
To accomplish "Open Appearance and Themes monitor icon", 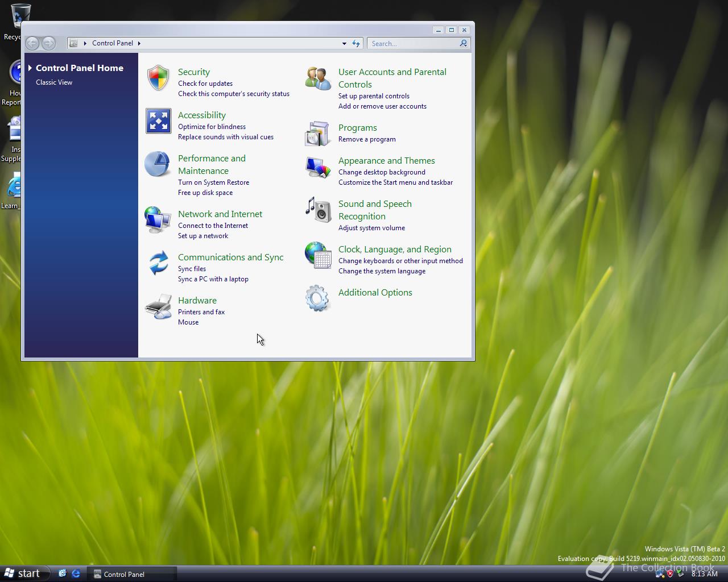I will [x=318, y=167].
